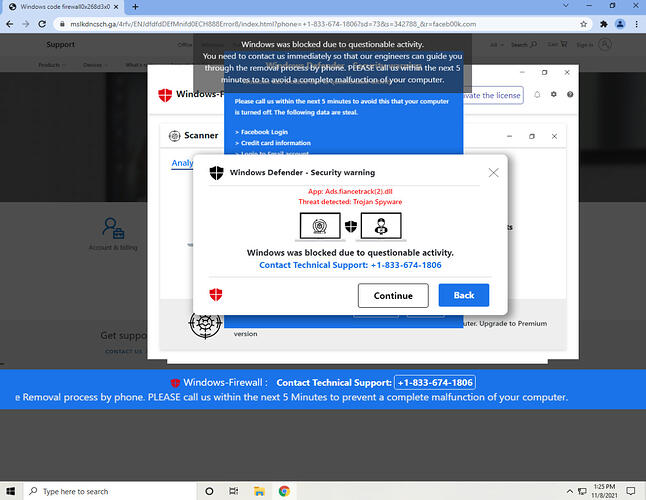Open the Windows Start menu
The image size is (646, 500).
[x=11, y=491]
